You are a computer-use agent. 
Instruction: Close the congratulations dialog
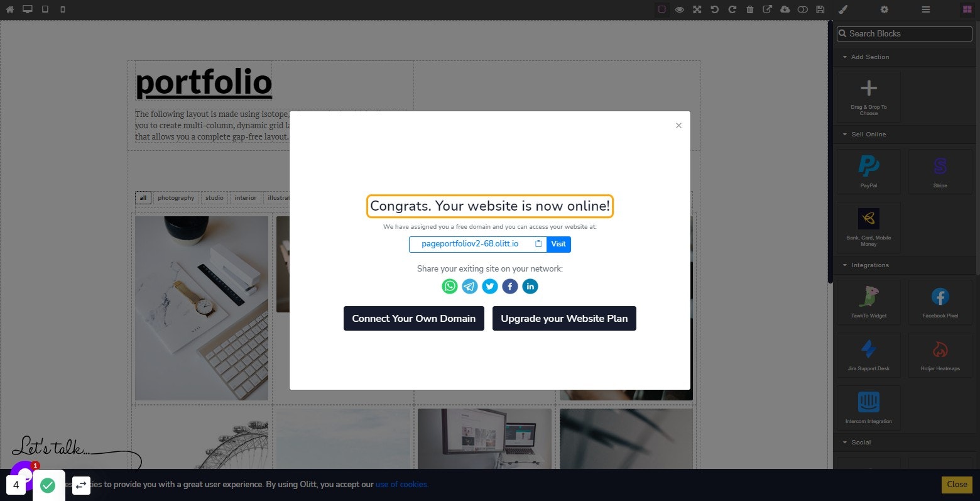678,126
